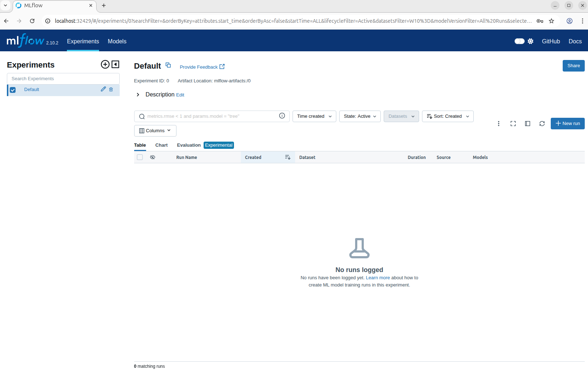This screenshot has width=588, height=375.
Task: Rename Default experiment with pencil icon
Action: click(x=103, y=89)
